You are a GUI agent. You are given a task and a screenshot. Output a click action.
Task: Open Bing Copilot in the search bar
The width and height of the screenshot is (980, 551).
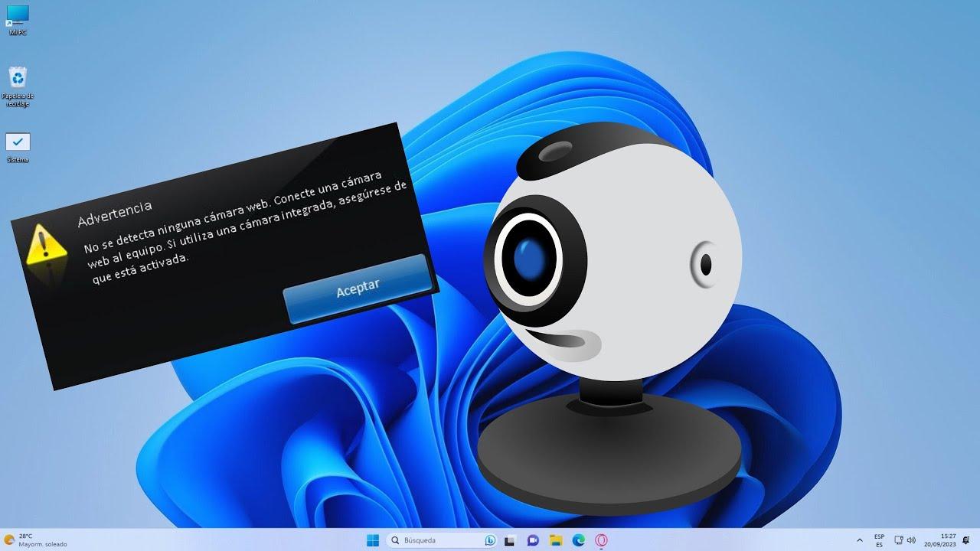(490, 540)
